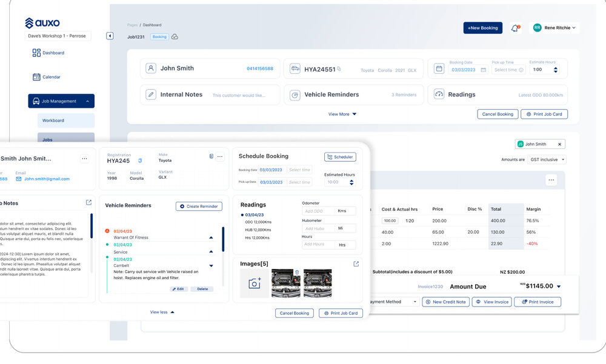The image size is (606, 364).
Task: Click the Notes panel scrollbar
Action: [92, 226]
